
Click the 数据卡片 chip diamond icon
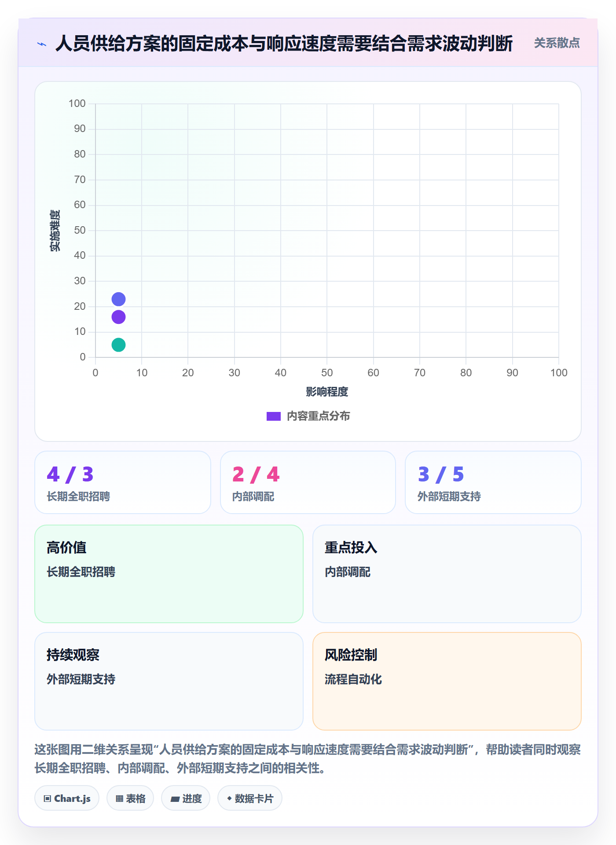(x=229, y=798)
